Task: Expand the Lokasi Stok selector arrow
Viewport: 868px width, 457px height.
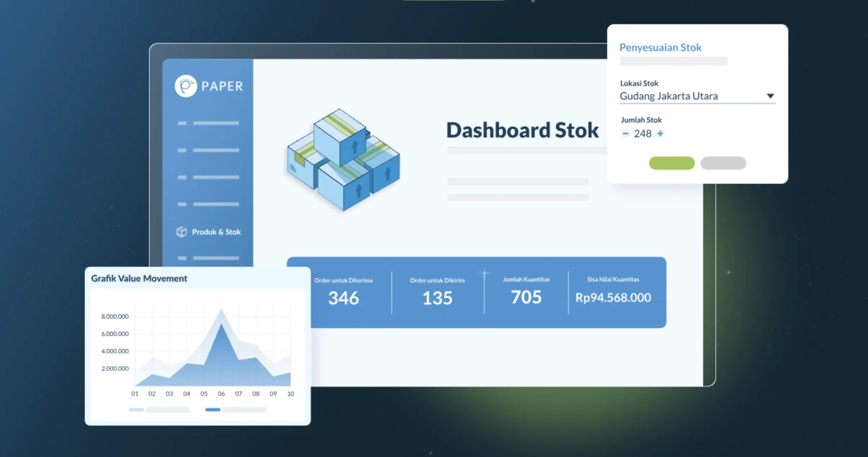Action: pos(771,96)
